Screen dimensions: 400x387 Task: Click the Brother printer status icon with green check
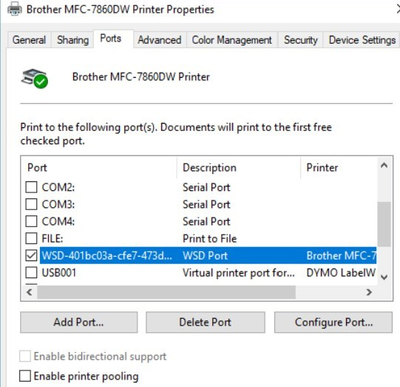[35, 78]
